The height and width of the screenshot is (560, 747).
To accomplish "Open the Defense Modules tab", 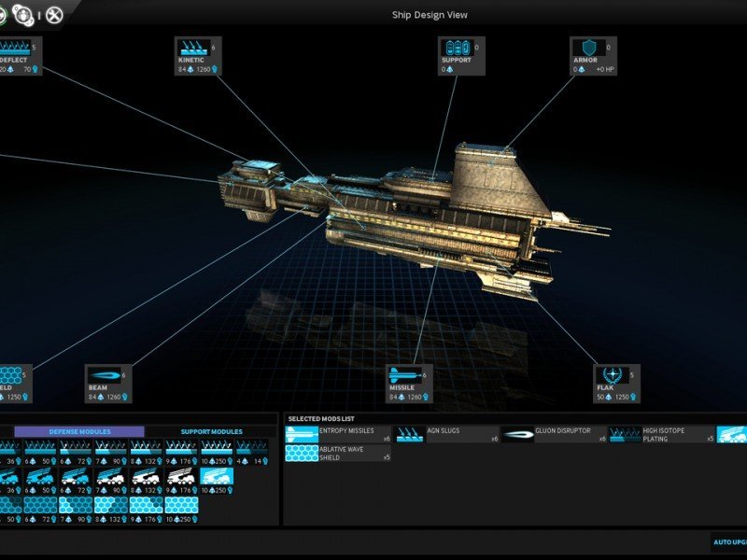I will [79, 431].
